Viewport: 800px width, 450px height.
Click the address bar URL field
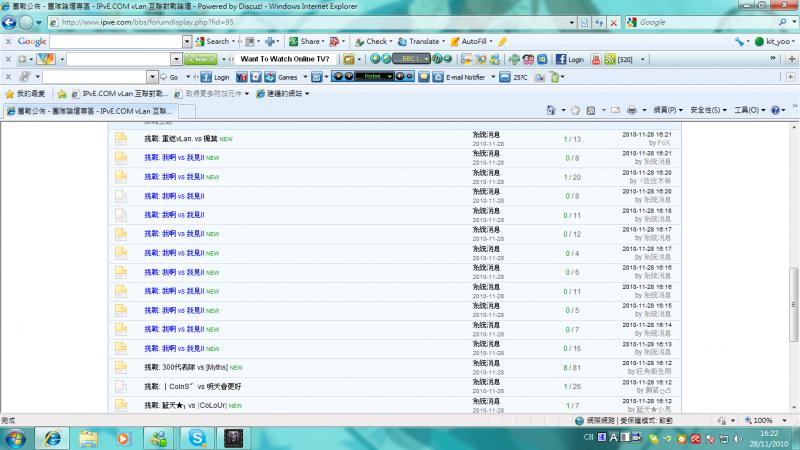pos(300,22)
